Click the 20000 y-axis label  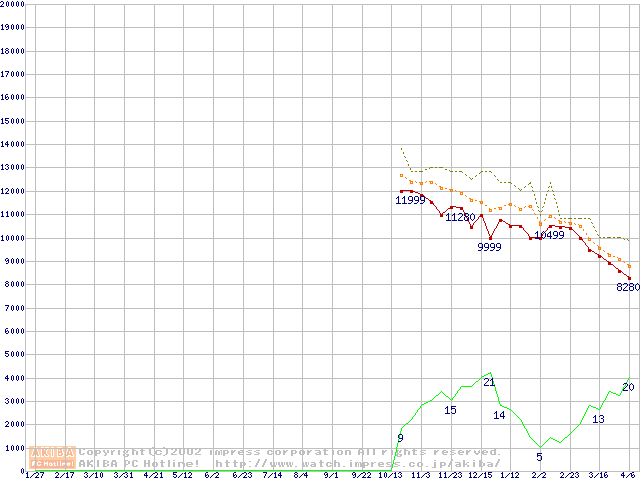click(x=12, y=4)
